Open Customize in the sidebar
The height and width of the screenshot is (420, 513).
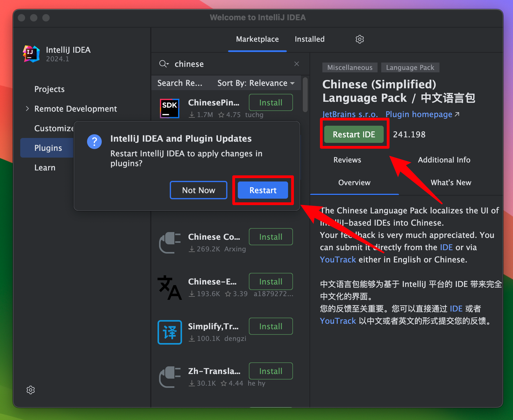point(54,128)
